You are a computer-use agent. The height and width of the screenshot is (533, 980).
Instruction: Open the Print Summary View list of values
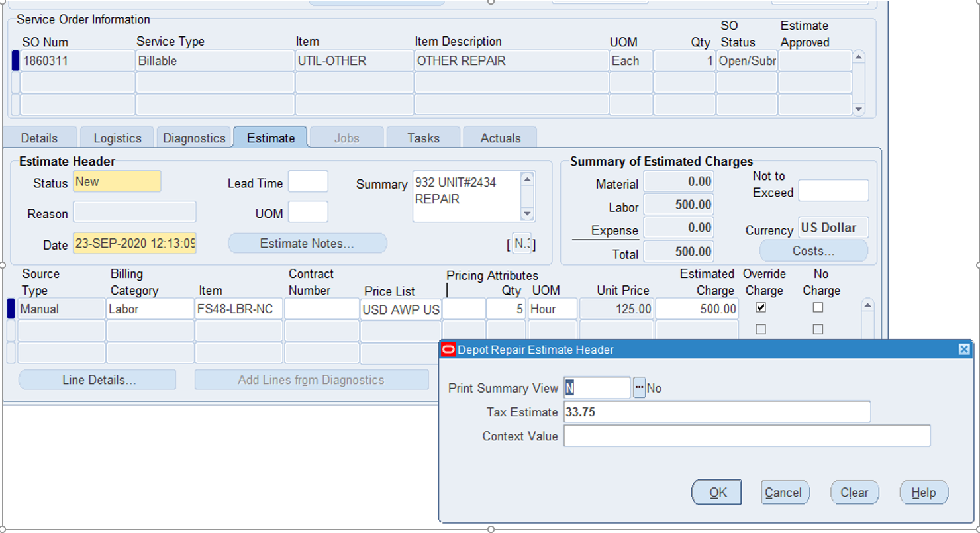[639, 388]
